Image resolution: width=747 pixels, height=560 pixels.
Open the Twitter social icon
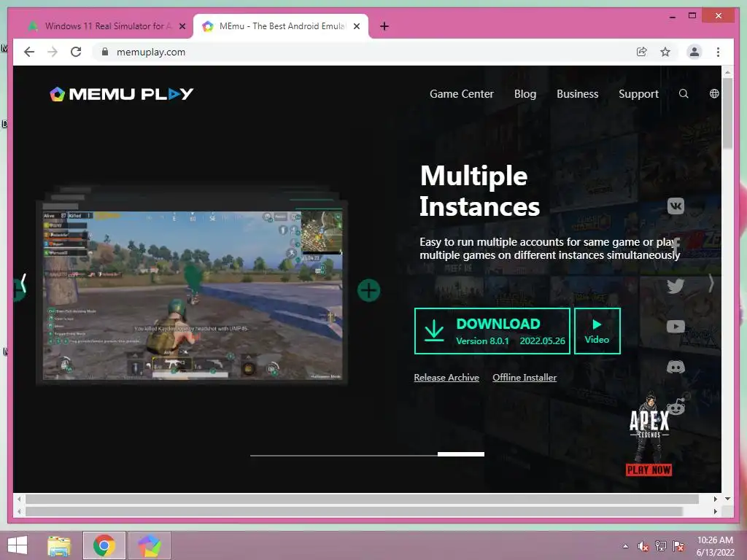point(676,286)
